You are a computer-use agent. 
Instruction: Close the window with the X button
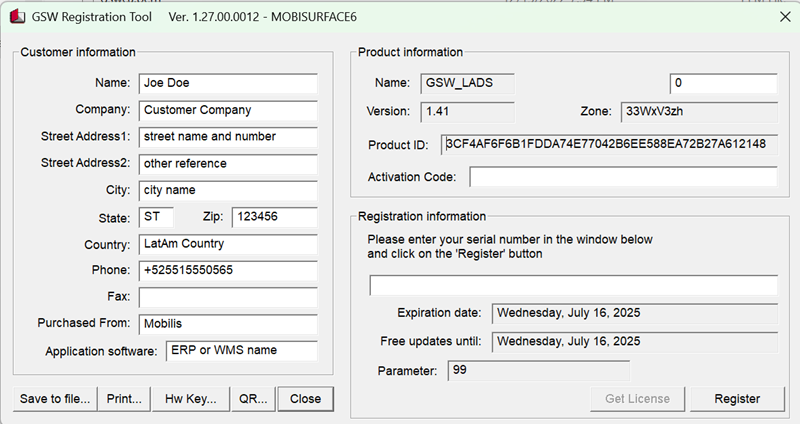[784, 16]
